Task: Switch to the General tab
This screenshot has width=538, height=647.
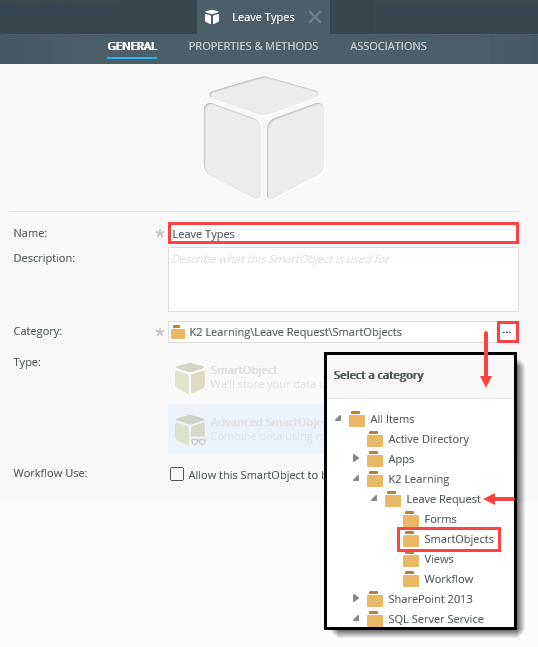Action: pos(132,46)
